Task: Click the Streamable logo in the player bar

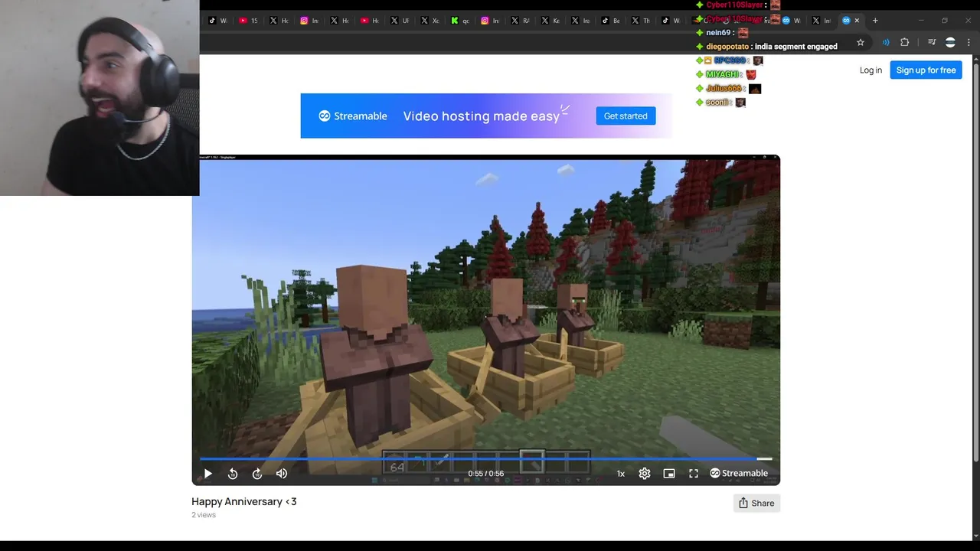Action: 739,474
